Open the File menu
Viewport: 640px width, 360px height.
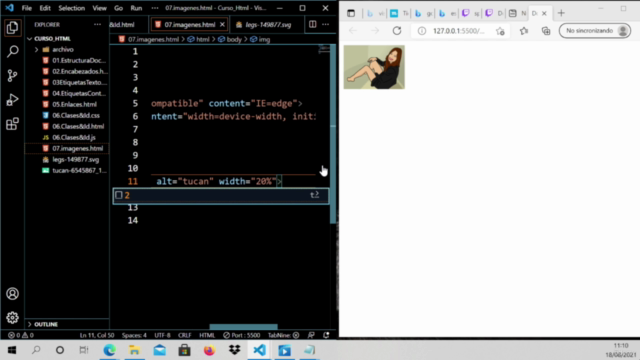tap(27, 8)
